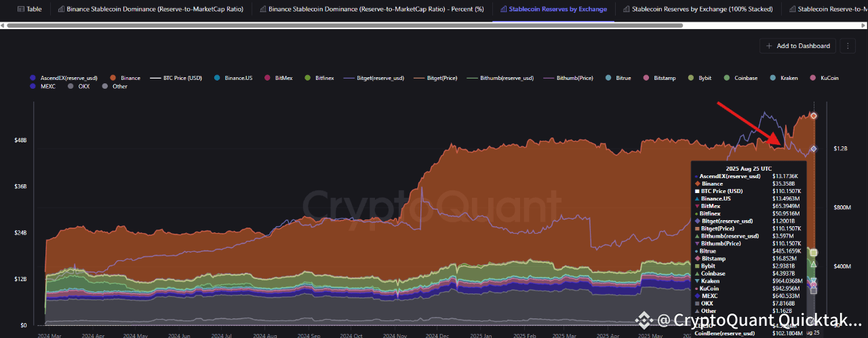868x338 pixels.
Task: Toggle Bithumb(Price) line in legend
Action: pos(568,78)
